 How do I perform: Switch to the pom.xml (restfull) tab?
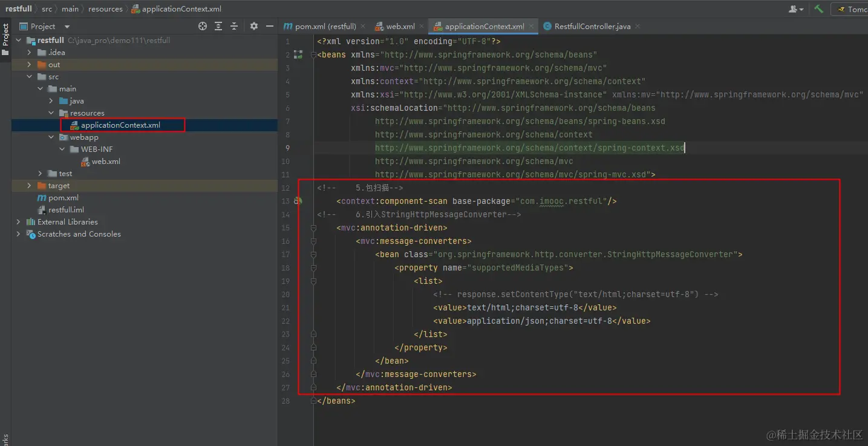click(x=325, y=27)
